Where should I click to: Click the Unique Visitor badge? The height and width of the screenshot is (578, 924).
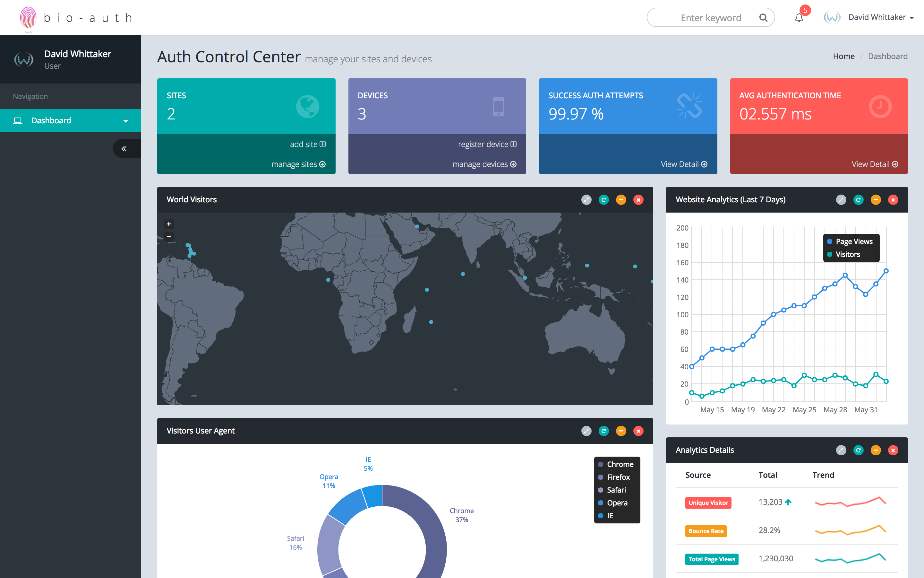[x=708, y=503]
